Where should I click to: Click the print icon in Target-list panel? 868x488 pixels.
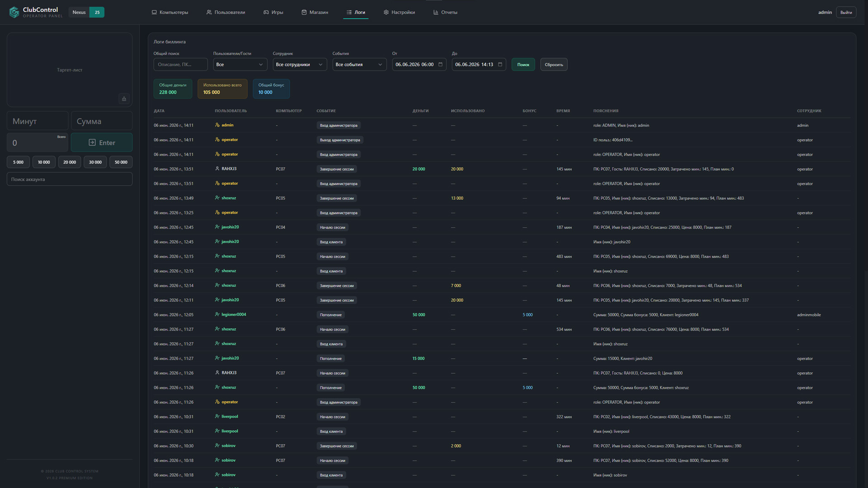click(124, 99)
